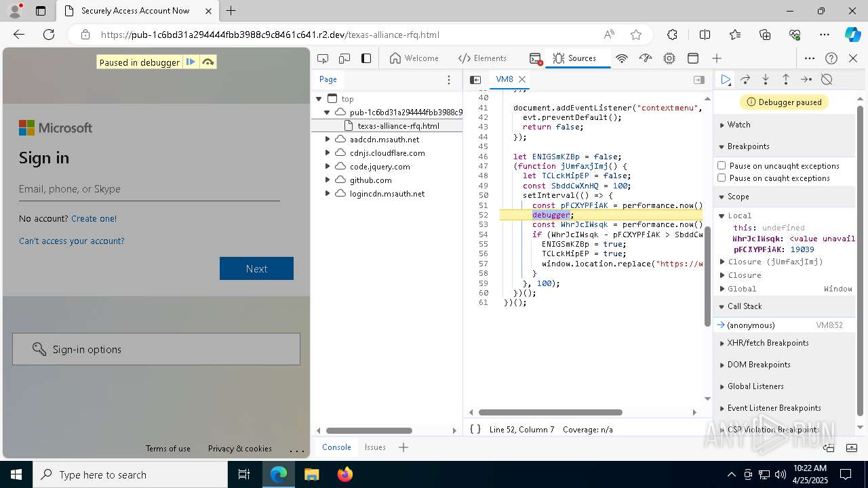Expand aadcdn.msauth.net domain node
Image resolution: width=868 pixels, height=488 pixels.
328,139
